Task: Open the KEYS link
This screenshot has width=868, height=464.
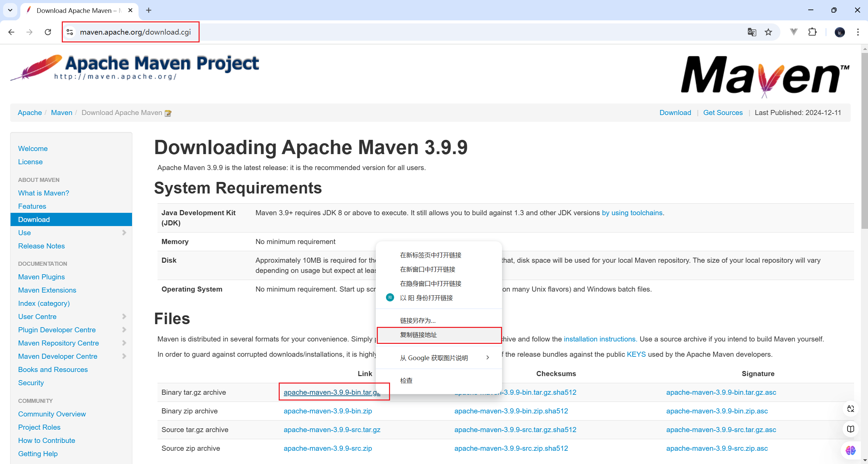Action: [x=636, y=354]
